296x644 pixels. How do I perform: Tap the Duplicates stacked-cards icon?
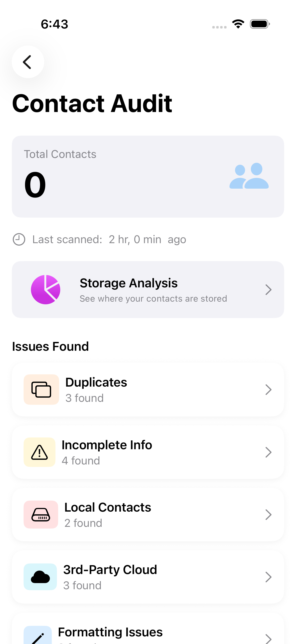coord(41,390)
